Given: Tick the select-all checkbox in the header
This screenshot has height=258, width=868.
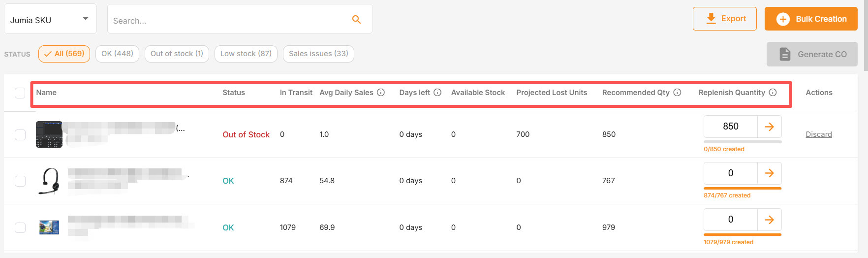Looking at the screenshot, I should coord(20,93).
